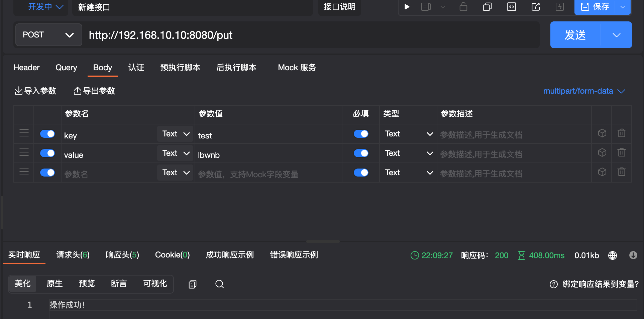
Task: Download the response using the arrow icon
Action: (x=633, y=255)
